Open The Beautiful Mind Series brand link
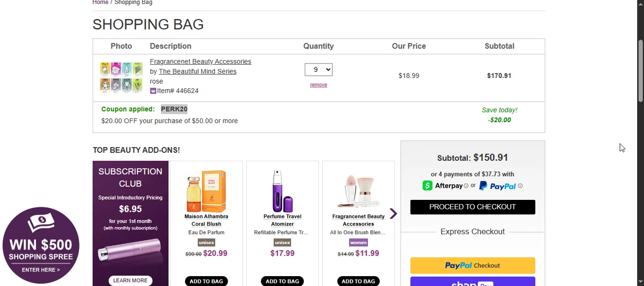 click(x=197, y=71)
